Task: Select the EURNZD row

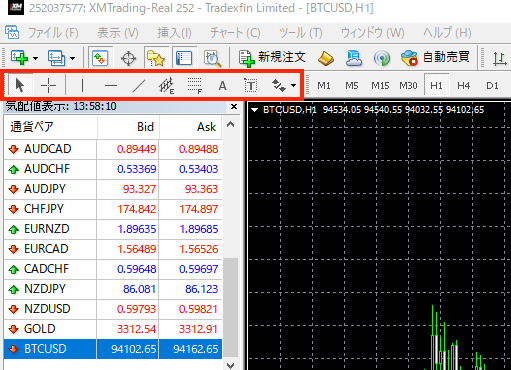Action: click(113, 229)
